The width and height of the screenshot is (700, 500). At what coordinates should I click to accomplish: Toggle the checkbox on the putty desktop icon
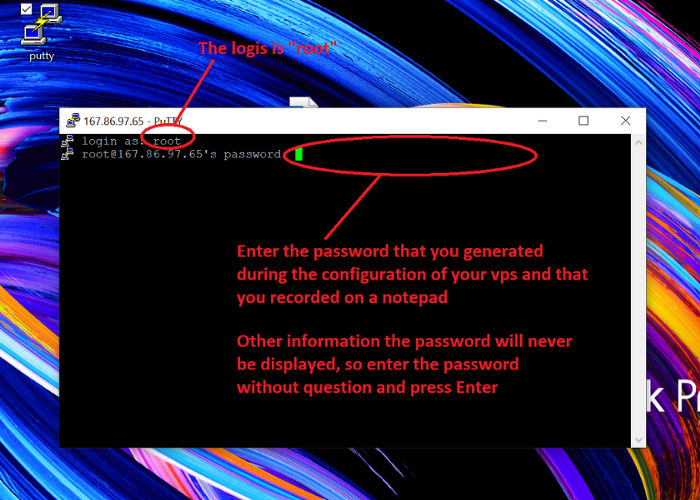click(x=26, y=9)
